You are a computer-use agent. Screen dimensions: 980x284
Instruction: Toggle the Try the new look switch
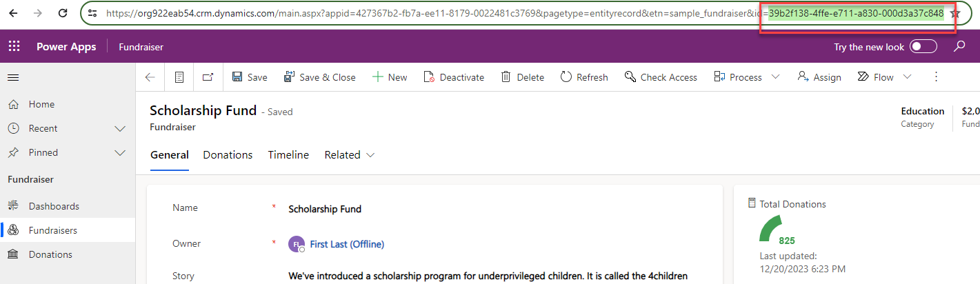tap(923, 47)
